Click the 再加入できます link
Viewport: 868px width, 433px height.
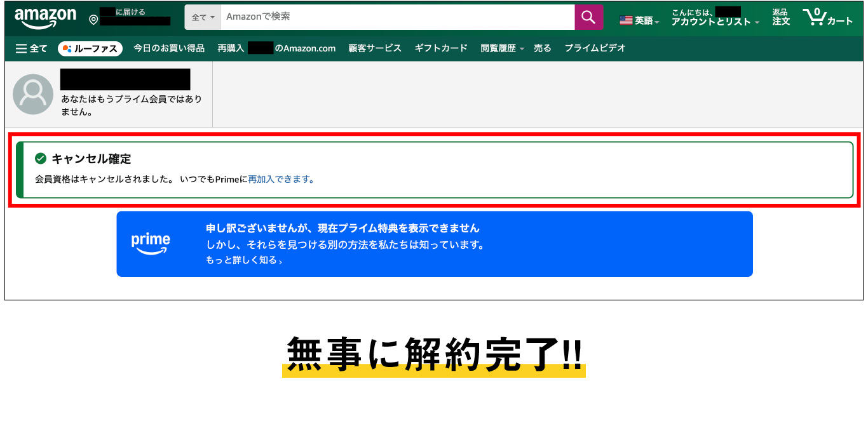click(x=281, y=179)
